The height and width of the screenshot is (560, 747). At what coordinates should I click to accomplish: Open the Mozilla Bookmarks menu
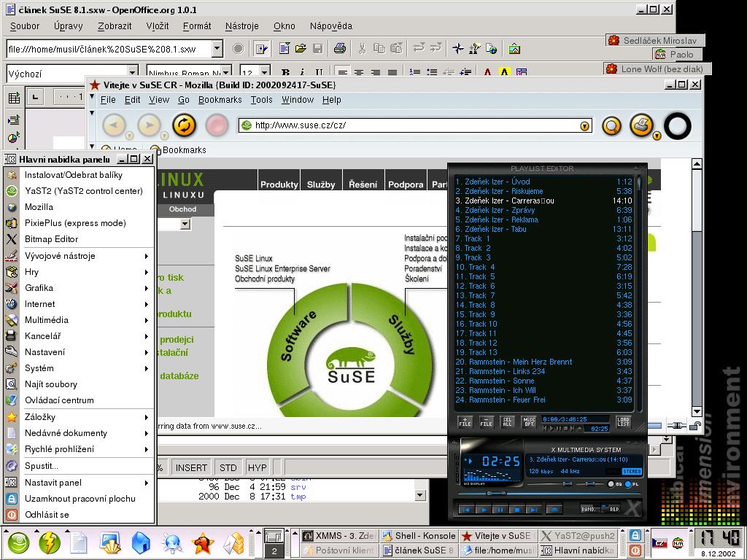tap(220, 99)
